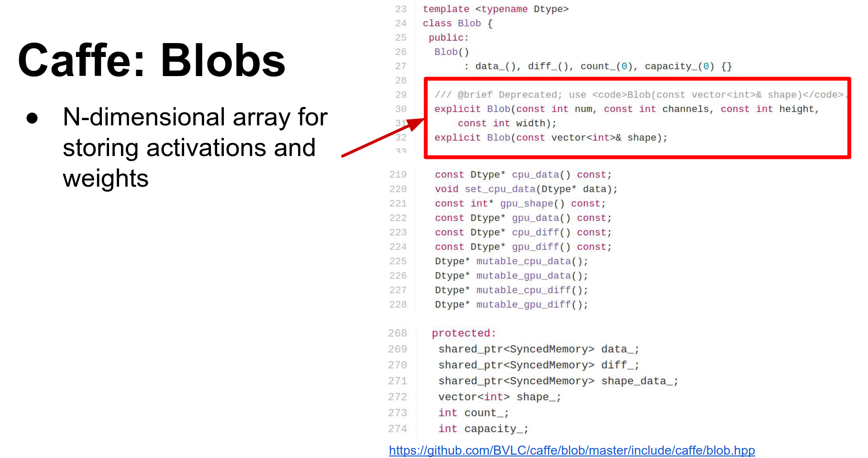Click line number 219 in gutter
Image resolution: width=868 pixels, height=458 pixels.
coord(398,175)
